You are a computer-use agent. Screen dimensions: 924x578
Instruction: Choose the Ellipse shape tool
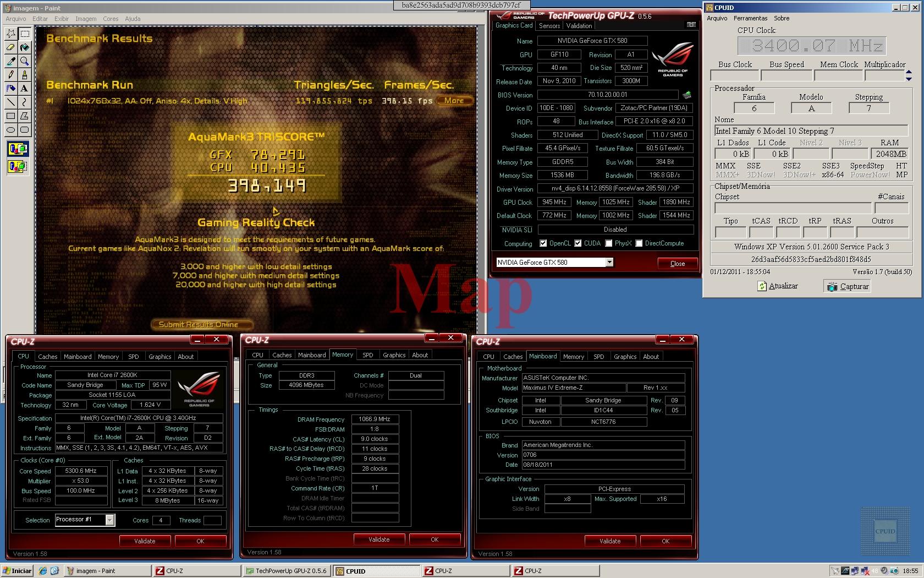tap(10, 129)
